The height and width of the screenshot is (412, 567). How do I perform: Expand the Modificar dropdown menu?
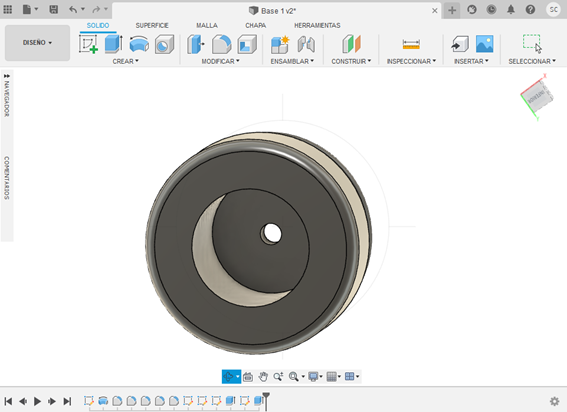221,61
